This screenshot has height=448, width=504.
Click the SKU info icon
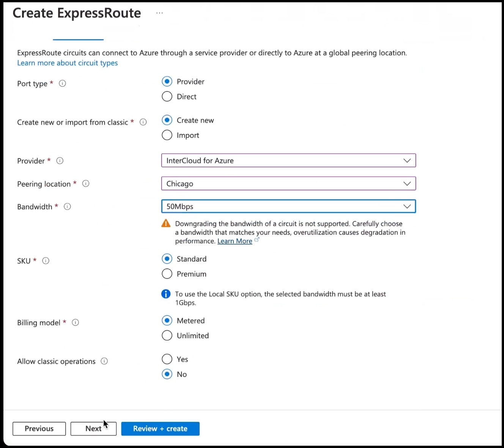pyautogui.click(x=46, y=260)
